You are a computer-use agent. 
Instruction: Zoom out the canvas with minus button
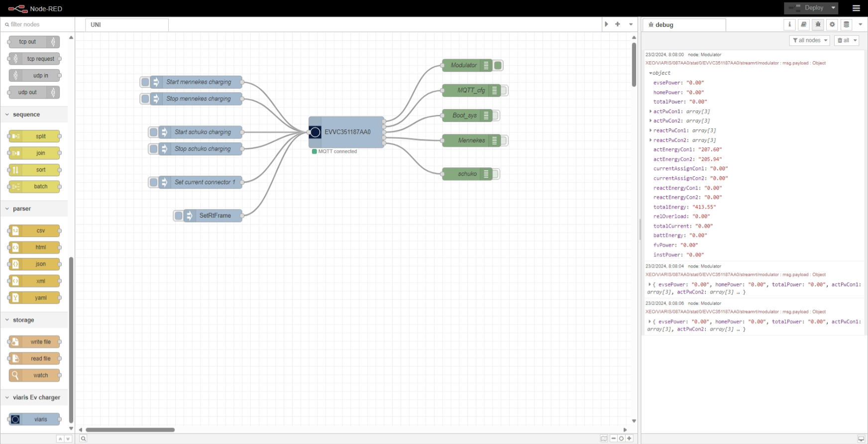click(x=614, y=439)
